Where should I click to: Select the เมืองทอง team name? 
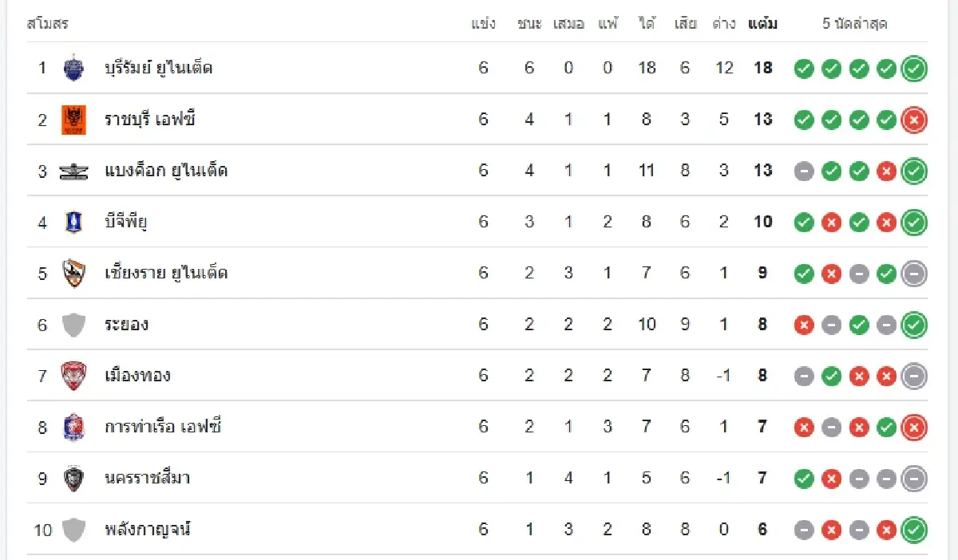coord(137,376)
